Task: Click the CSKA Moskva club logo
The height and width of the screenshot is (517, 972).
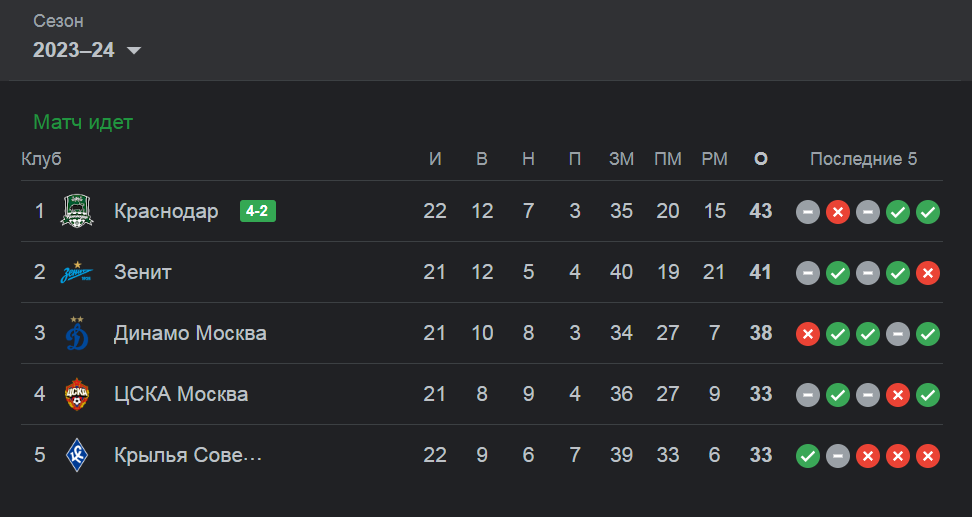Action: 77,394
